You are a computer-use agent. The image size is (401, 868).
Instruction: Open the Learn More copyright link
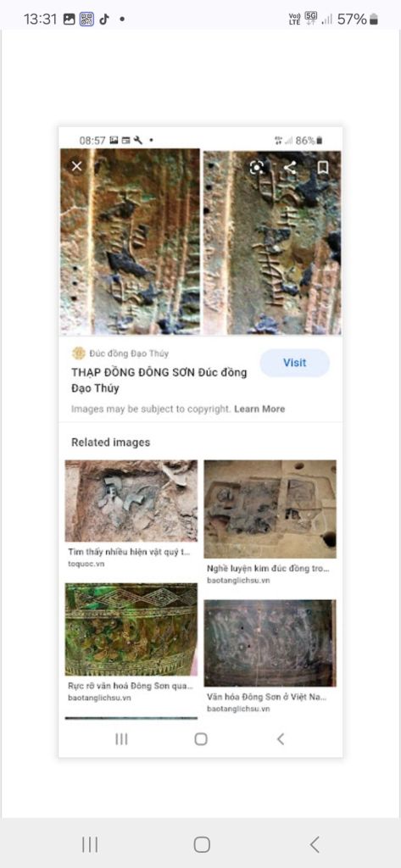(259, 409)
